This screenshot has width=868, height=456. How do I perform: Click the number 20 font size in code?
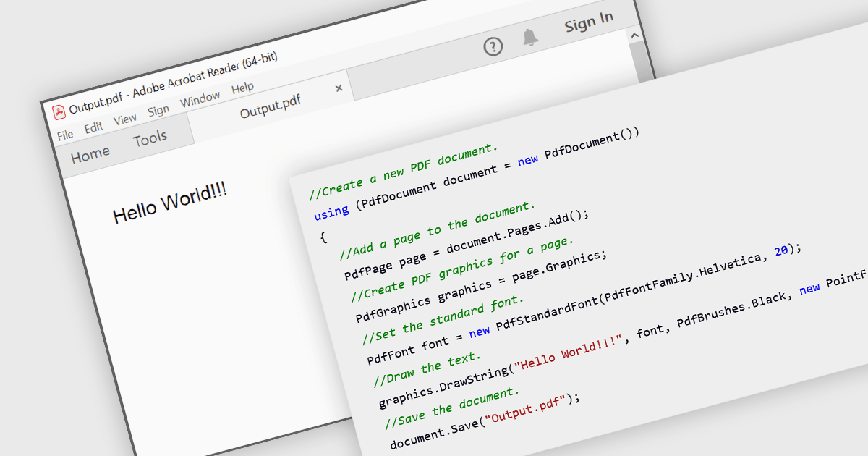[x=782, y=250]
